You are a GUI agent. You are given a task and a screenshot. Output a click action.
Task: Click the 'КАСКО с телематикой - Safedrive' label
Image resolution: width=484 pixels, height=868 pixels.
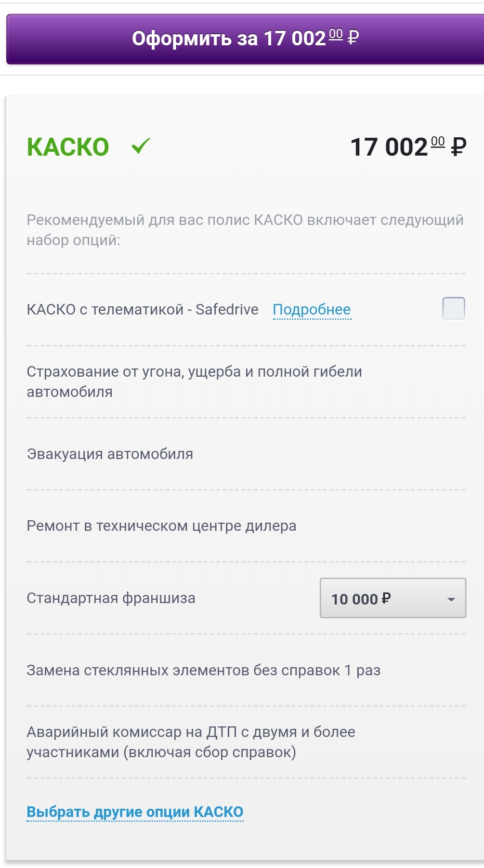[143, 309]
